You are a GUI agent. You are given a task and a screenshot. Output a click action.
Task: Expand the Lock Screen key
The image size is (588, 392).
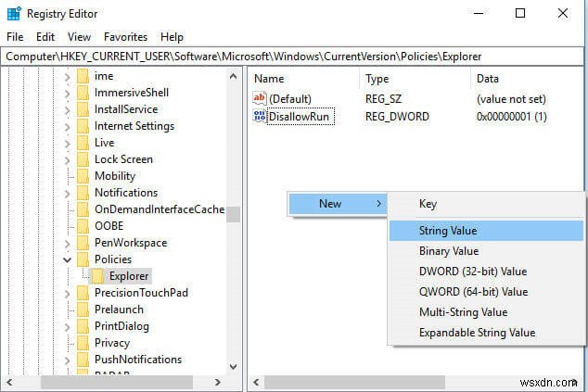[x=67, y=160]
